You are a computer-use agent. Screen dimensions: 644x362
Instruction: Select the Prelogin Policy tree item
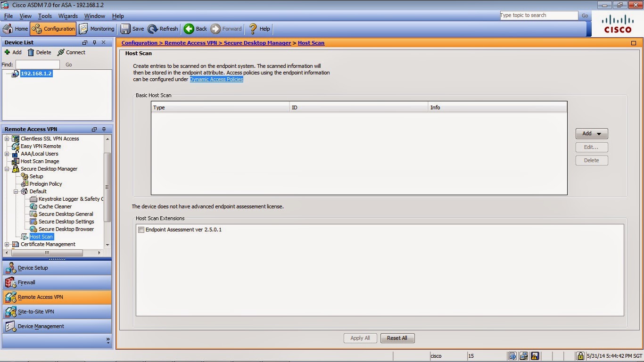[x=46, y=184]
